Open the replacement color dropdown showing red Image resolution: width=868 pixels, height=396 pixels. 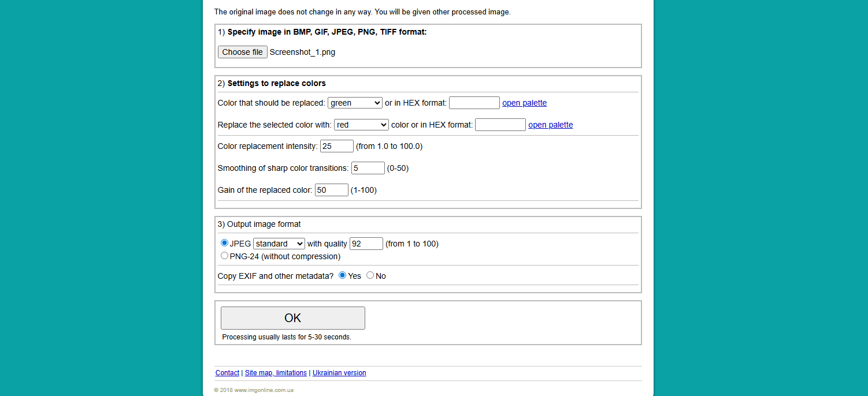click(361, 124)
